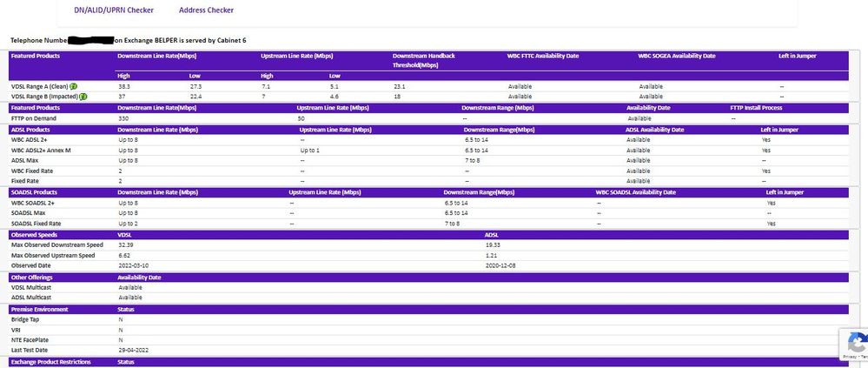Click the Premise Environment section header
This screenshot has width=868, height=368.
pyautogui.click(x=39, y=309)
